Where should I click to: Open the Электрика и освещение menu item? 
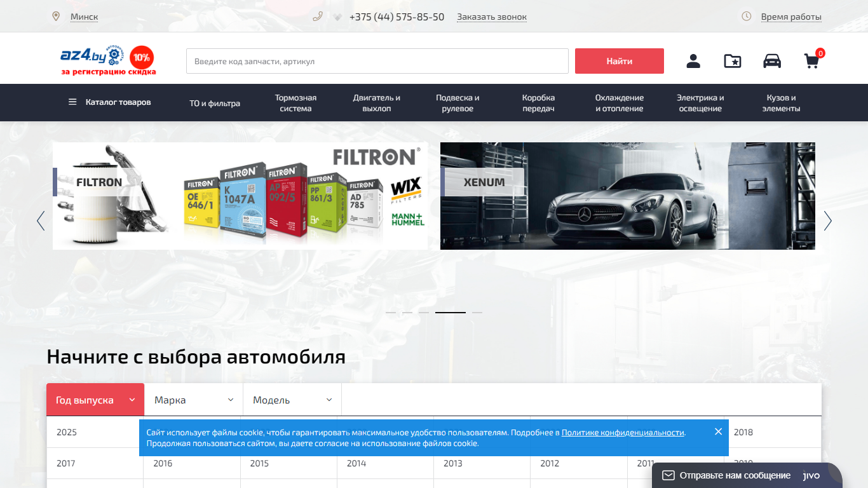click(700, 103)
